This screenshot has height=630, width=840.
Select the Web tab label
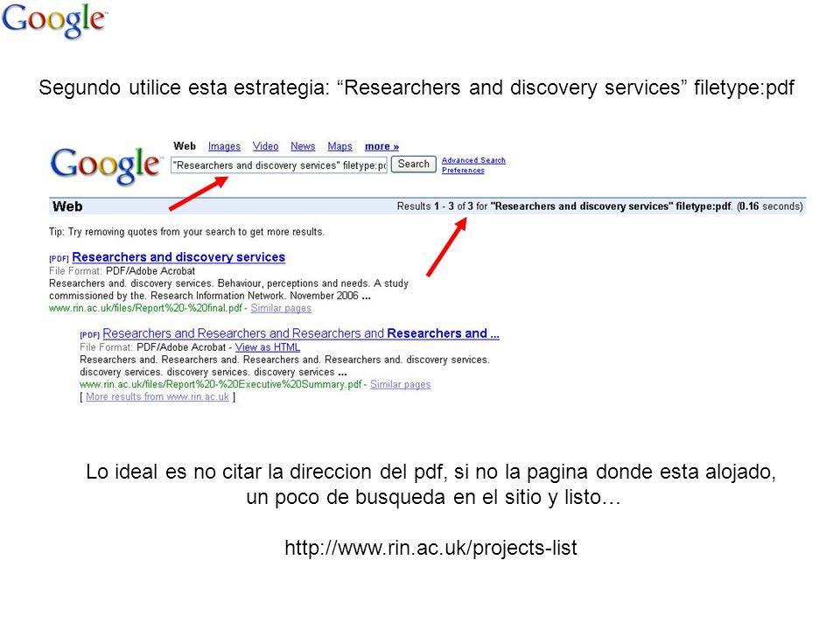(185, 146)
